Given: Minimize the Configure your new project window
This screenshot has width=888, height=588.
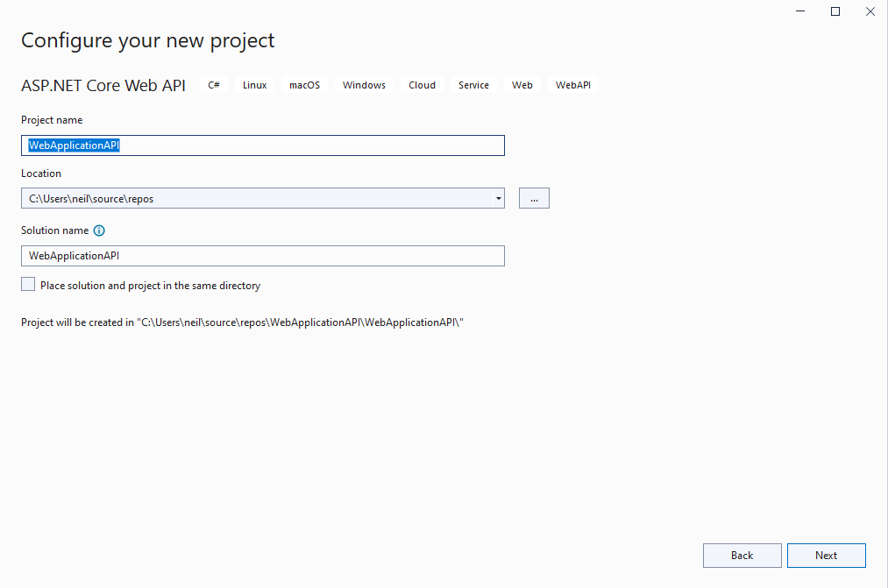Looking at the screenshot, I should coord(800,11).
